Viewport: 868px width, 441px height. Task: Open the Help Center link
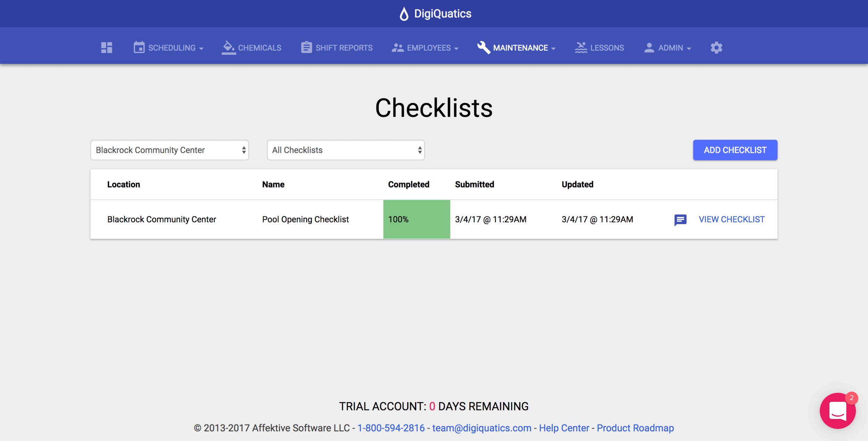tap(564, 428)
